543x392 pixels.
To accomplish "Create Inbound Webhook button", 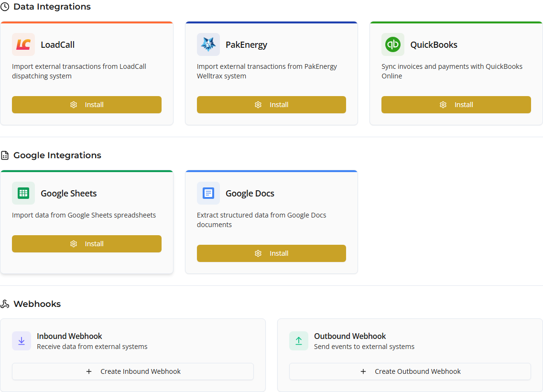I will [133, 371].
